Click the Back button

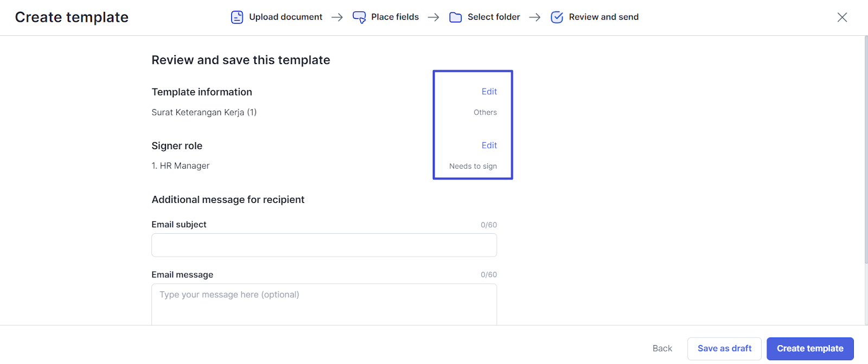pos(662,349)
